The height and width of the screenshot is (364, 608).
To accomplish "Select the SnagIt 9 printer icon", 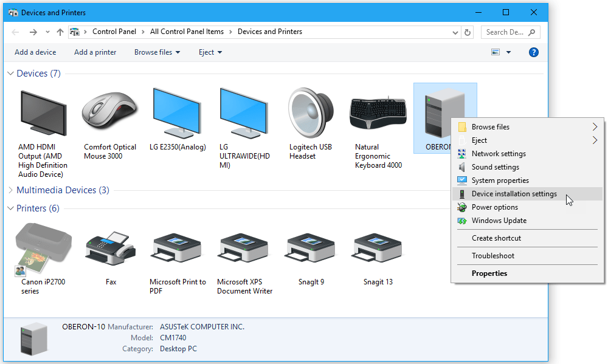I will (x=311, y=248).
